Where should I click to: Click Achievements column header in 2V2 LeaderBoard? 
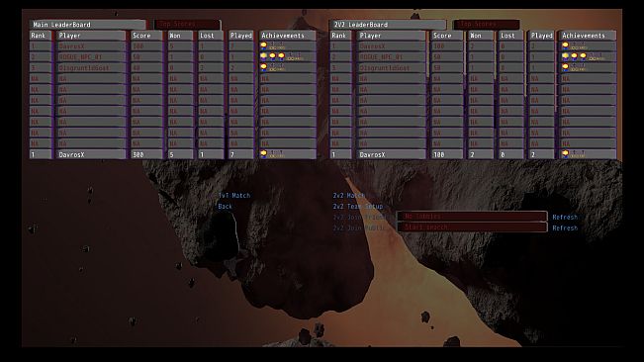coord(589,36)
